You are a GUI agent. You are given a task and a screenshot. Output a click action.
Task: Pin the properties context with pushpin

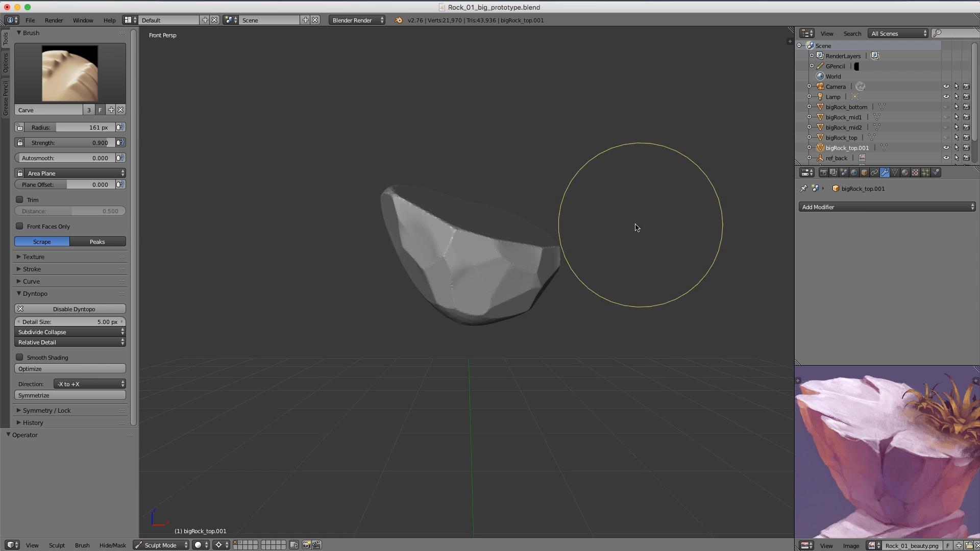(x=803, y=188)
